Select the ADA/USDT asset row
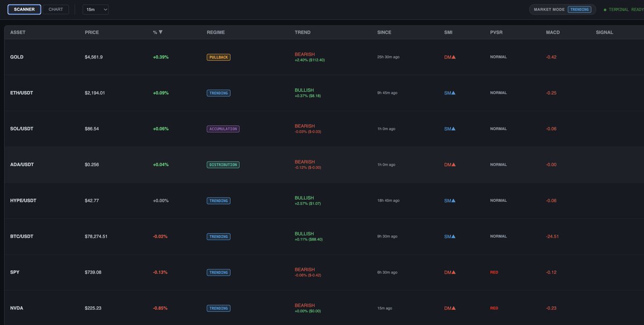Image resolution: width=644 pixels, height=325 pixels. coord(324,165)
